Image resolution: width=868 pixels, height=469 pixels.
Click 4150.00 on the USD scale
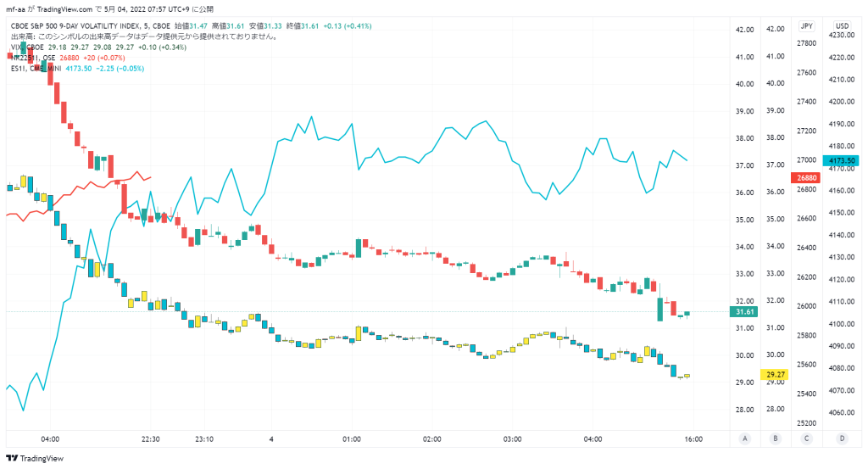point(842,213)
